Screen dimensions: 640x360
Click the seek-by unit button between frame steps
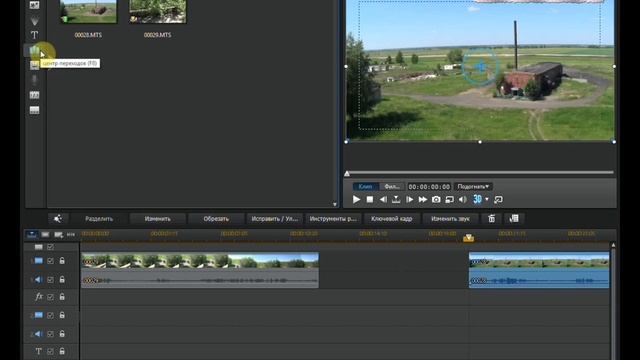pos(396,200)
